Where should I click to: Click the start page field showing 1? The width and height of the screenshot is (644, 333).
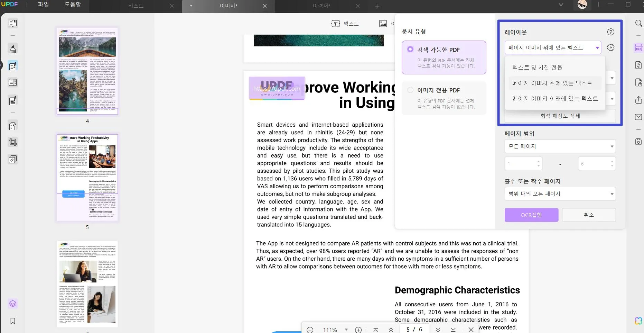[523, 164]
